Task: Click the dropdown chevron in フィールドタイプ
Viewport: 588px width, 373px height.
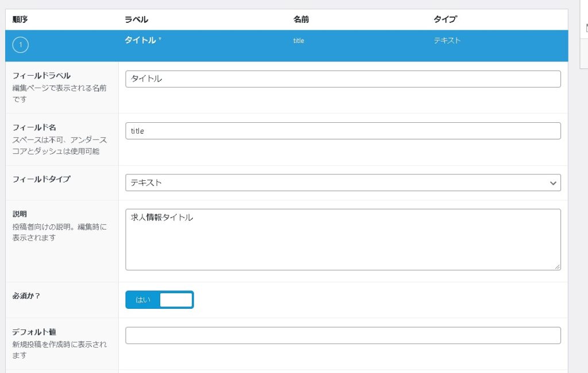Action: coord(553,183)
